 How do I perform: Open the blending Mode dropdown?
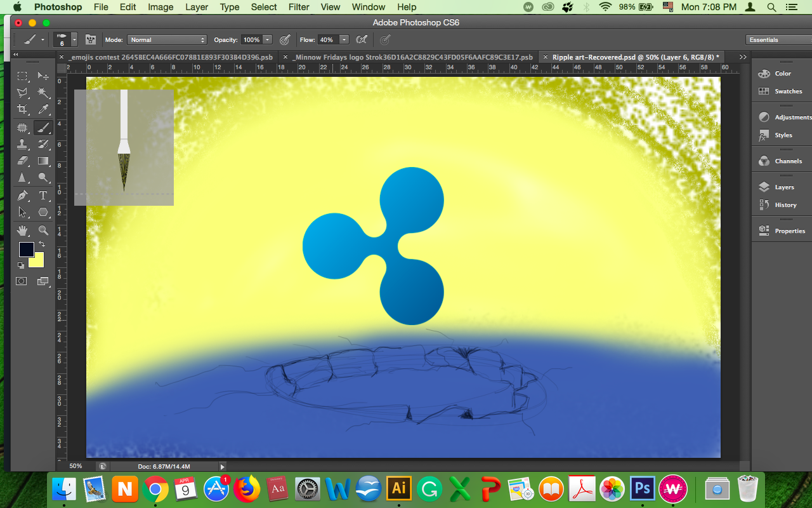coord(167,39)
